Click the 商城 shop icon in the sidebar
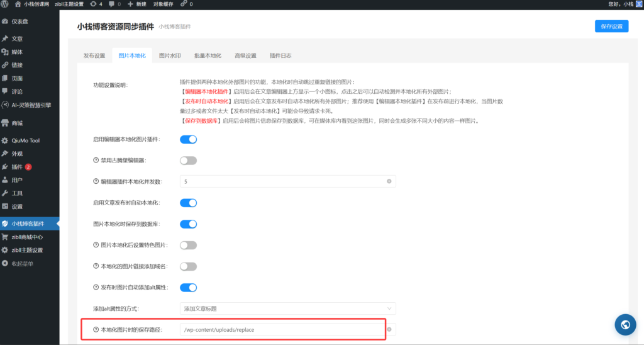This screenshot has width=644, height=345. [5, 123]
